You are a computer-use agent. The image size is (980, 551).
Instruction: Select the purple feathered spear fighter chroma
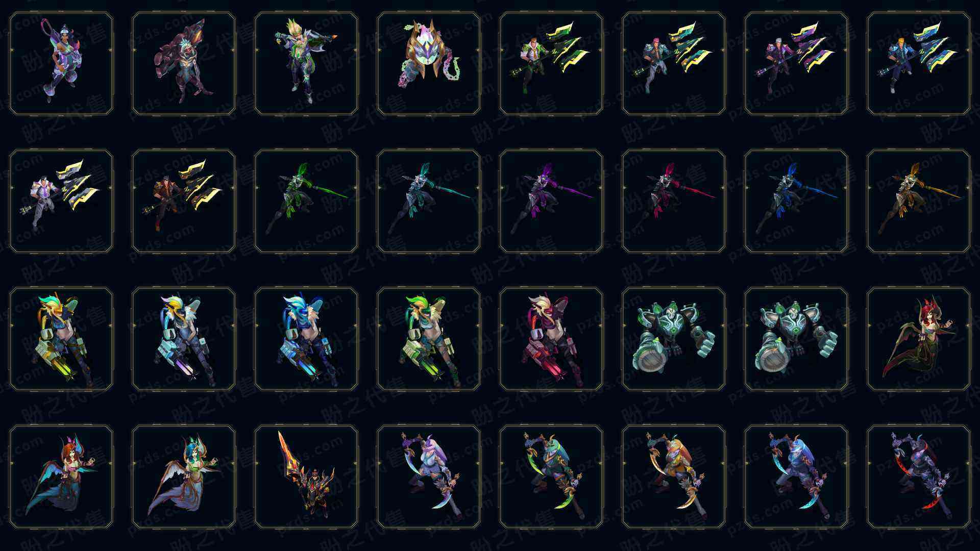pyautogui.click(x=551, y=201)
